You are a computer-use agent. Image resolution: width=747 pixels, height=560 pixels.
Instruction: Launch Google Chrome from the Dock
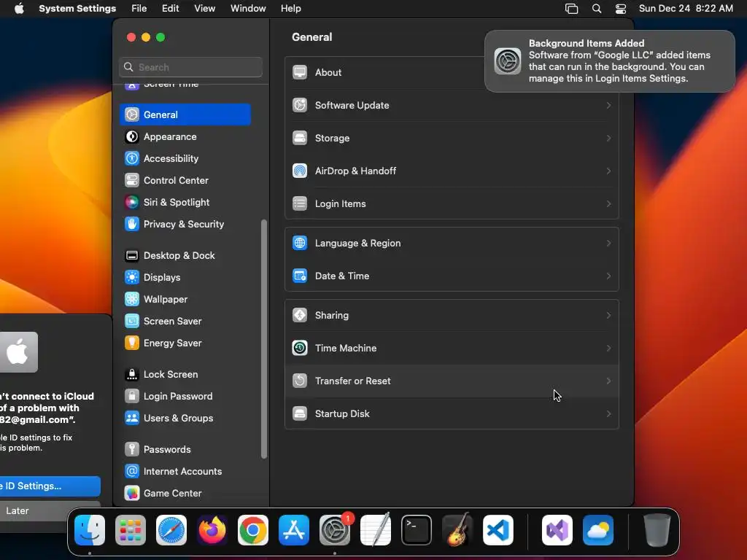click(253, 530)
